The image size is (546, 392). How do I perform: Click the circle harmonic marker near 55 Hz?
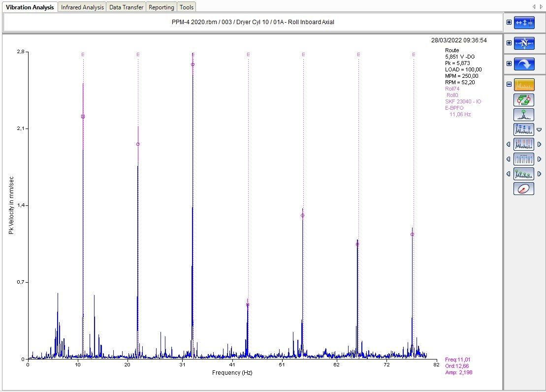(302, 215)
